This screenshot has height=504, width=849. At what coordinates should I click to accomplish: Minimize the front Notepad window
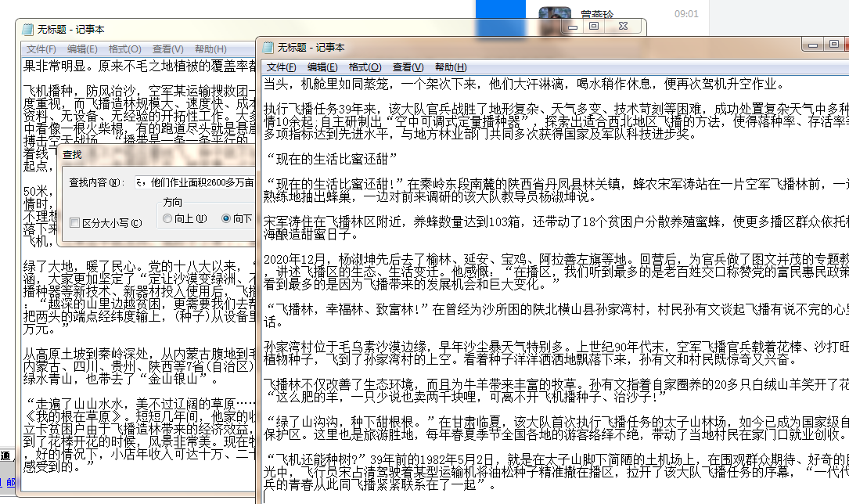[x=814, y=44]
